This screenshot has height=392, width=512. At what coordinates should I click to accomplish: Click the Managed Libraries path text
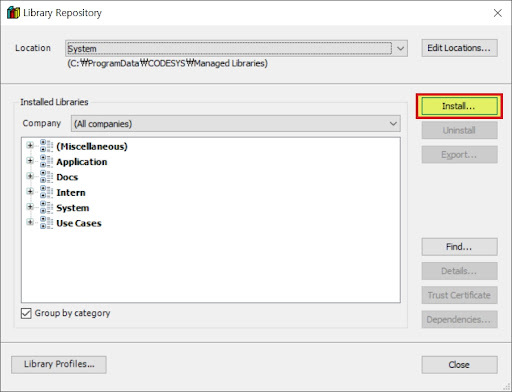(167, 63)
